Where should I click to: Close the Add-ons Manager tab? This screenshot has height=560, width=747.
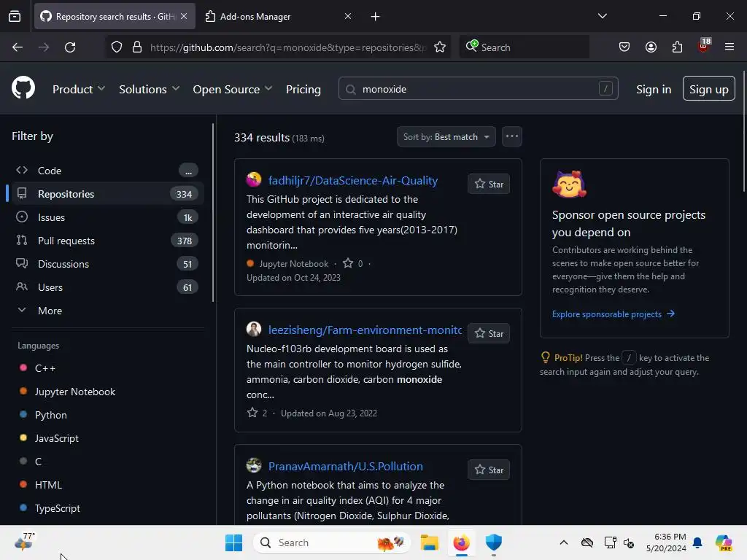[x=348, y=16]
